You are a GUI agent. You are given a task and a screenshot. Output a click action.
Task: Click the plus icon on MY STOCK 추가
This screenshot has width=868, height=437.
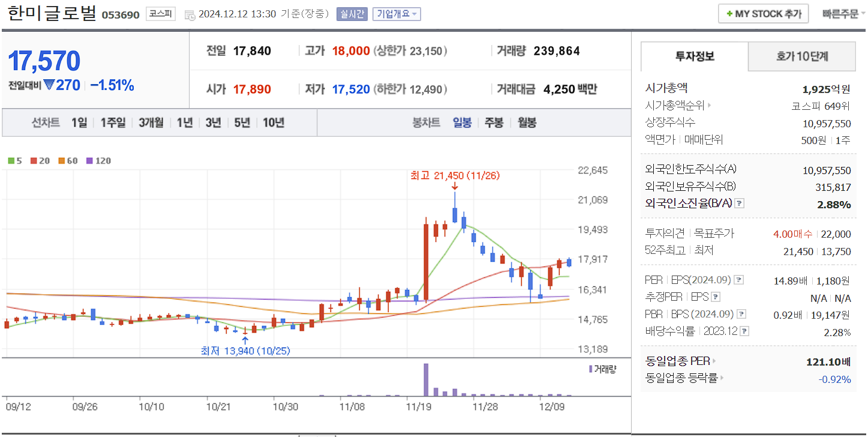731,13
